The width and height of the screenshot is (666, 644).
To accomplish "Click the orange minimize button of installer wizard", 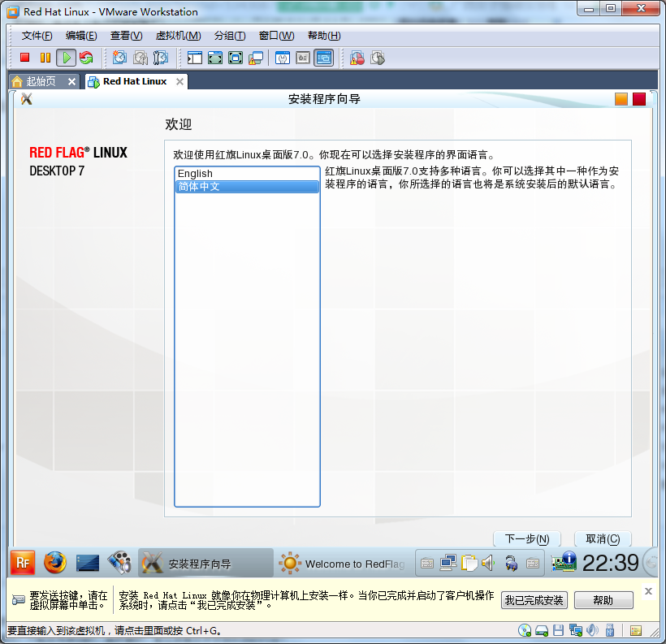I will [x=621, y=99].
